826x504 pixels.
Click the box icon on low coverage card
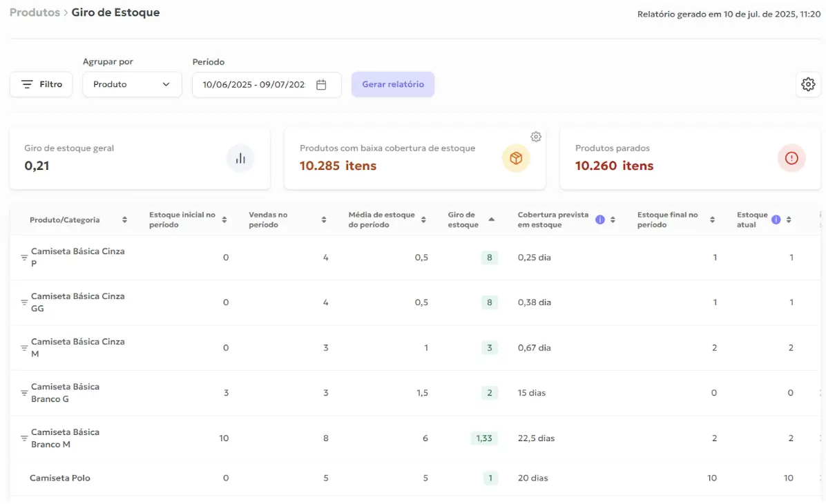(516, 159)
